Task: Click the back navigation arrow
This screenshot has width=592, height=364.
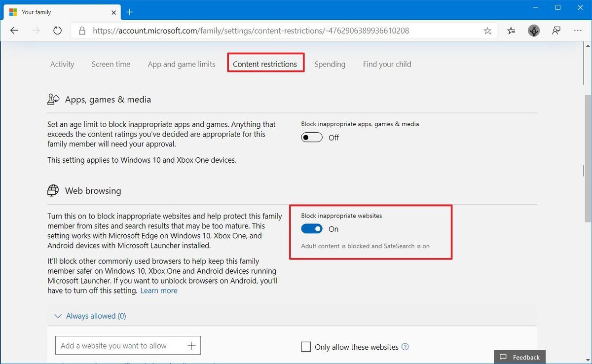Action: [14, 30]
